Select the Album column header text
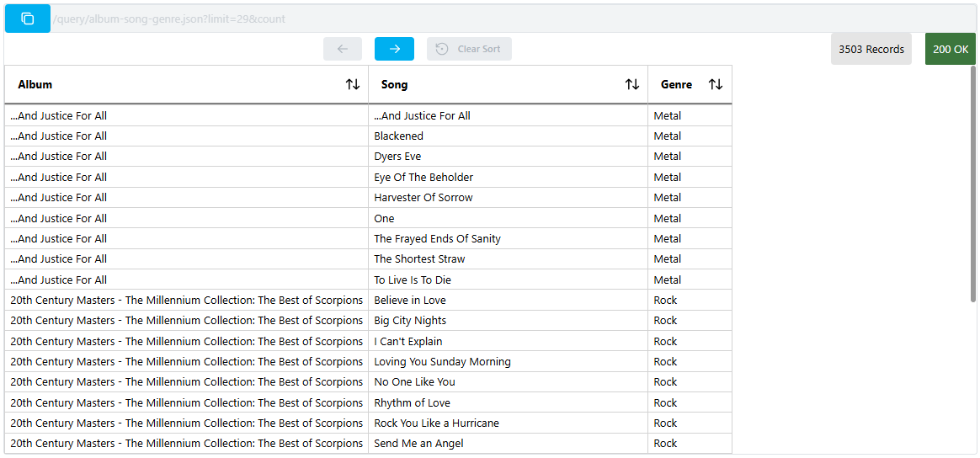 tap(35, 84)
